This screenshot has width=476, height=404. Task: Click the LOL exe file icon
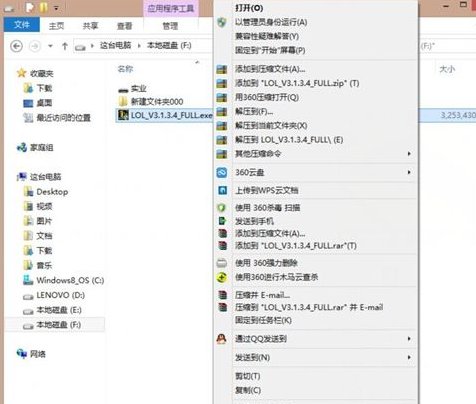tap(123, 115)
